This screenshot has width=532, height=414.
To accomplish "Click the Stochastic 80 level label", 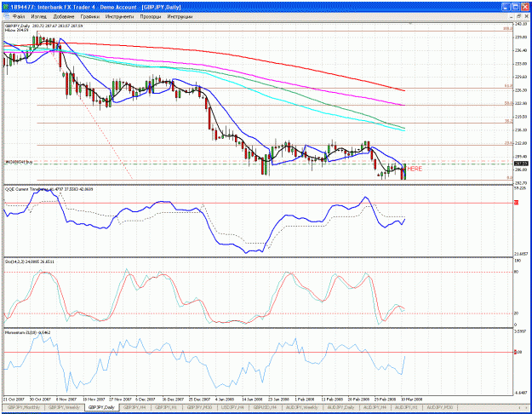I will (x=517, y=272).
